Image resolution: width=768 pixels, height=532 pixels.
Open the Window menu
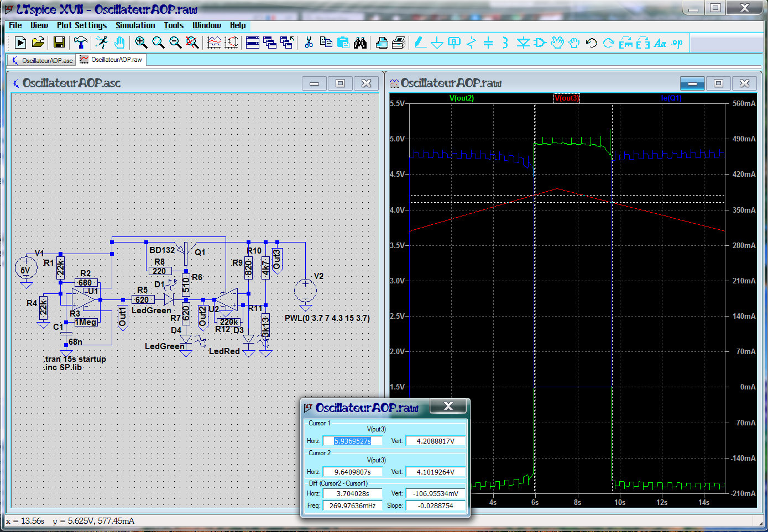[x=207, y=25]
